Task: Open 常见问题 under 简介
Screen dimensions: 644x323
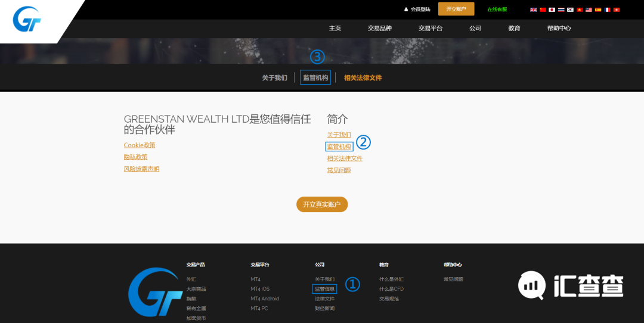Action: [x=339, y=170]
